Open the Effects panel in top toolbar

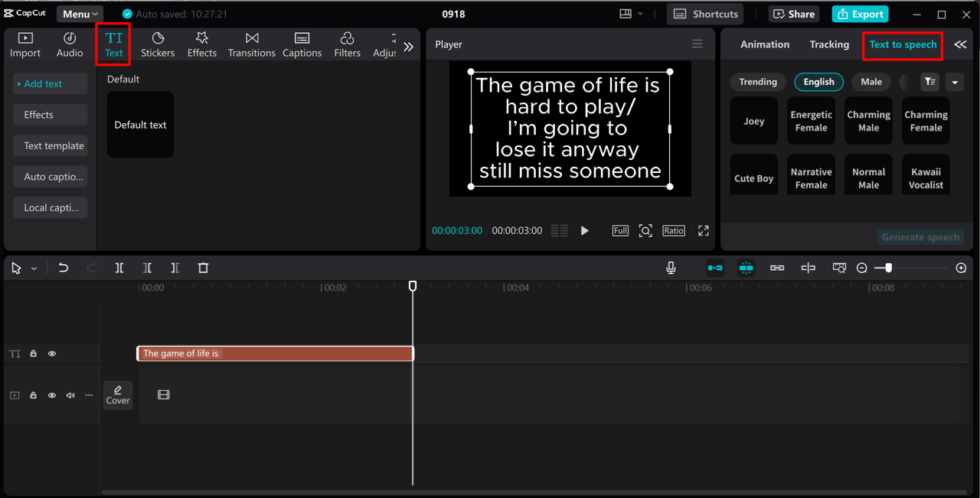click(x=202, y=45)
